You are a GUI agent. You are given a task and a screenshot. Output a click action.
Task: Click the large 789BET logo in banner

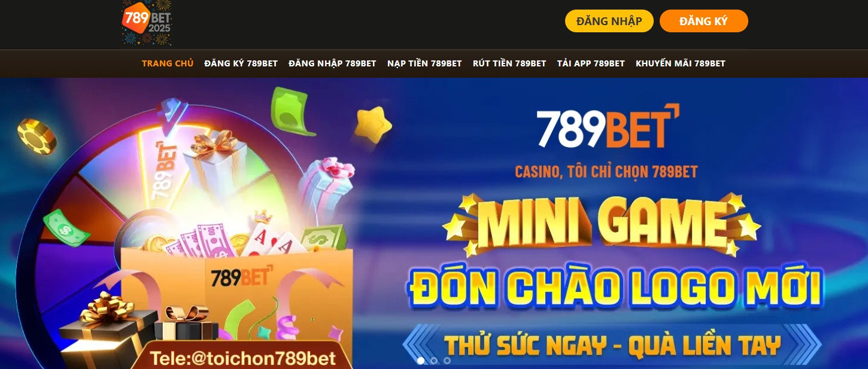(607, 127)
